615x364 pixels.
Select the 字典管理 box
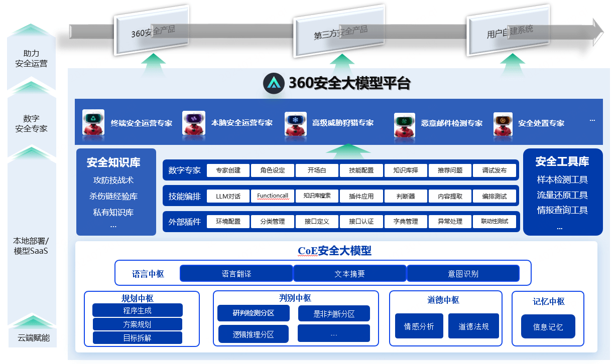pyautogui.click(x=406, y=221)
